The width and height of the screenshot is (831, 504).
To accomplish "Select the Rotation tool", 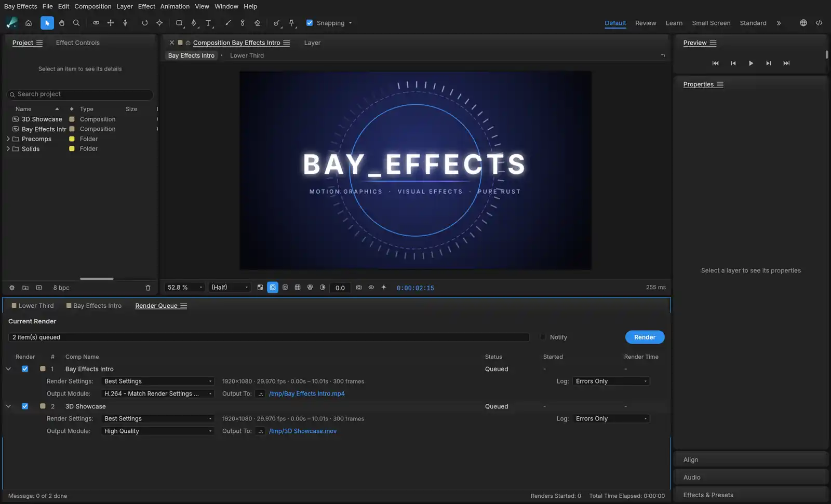I will (145, 23).
